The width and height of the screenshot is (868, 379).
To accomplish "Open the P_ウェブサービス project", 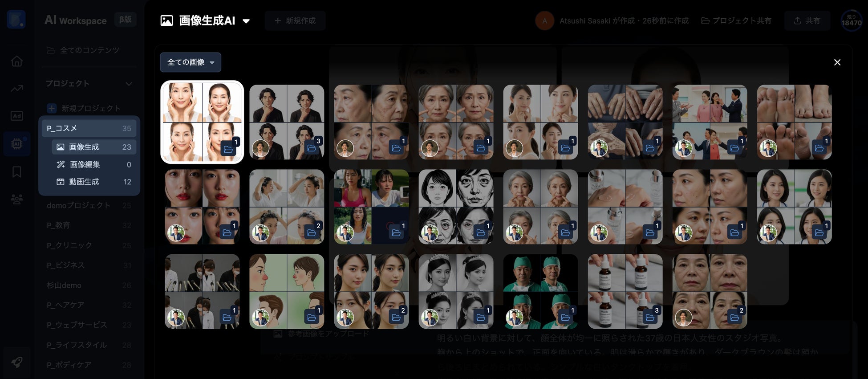I will tap(89, 325).
